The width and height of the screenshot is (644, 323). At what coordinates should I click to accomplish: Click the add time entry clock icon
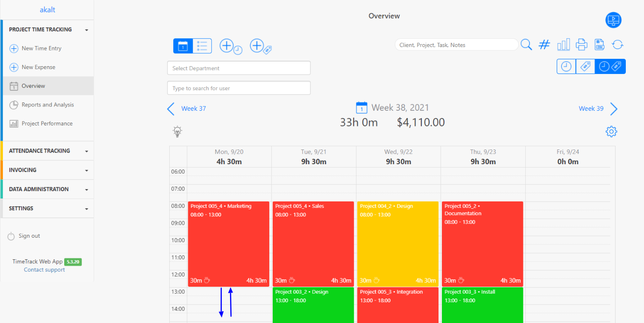click(x=230, y=46)
